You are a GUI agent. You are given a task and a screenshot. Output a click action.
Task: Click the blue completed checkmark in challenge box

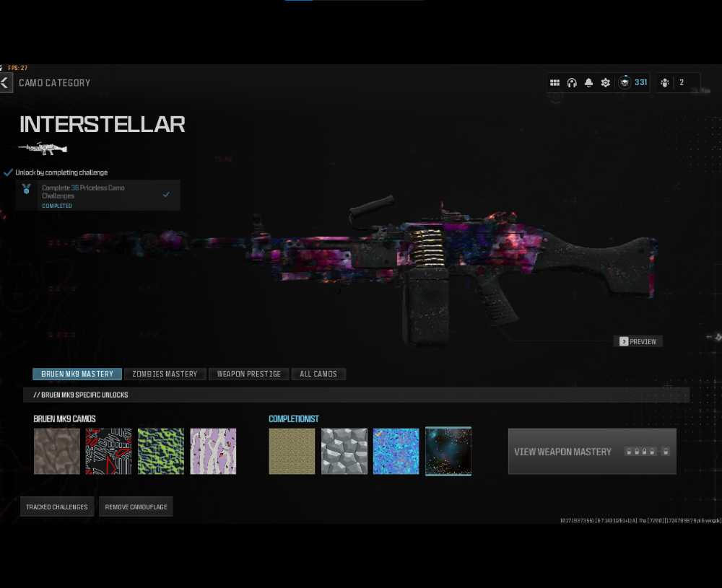click(166, 195)
